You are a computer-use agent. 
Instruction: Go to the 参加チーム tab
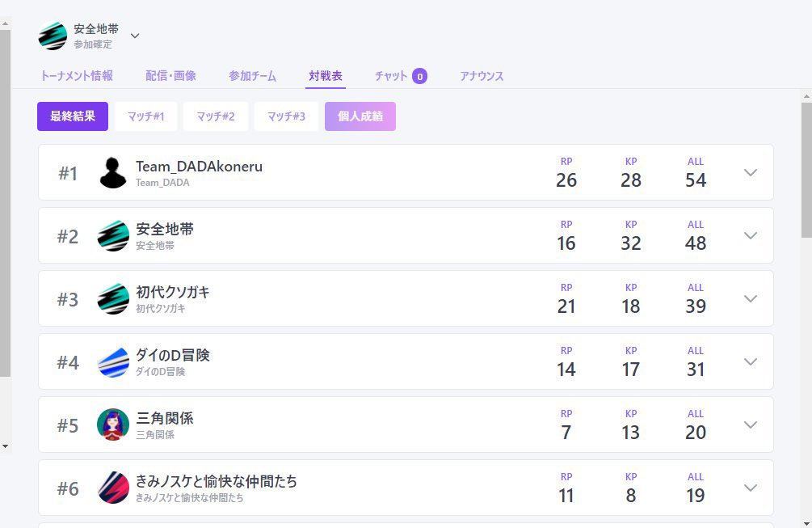pos(252,76)
